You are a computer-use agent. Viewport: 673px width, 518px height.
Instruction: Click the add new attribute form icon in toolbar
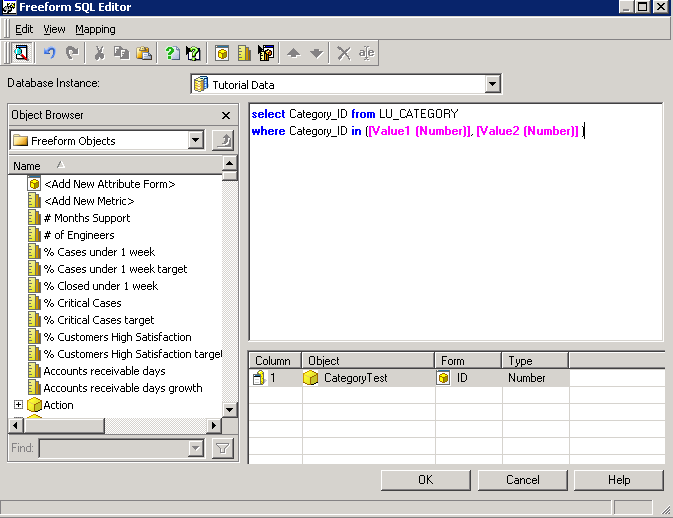pos(223,53)
